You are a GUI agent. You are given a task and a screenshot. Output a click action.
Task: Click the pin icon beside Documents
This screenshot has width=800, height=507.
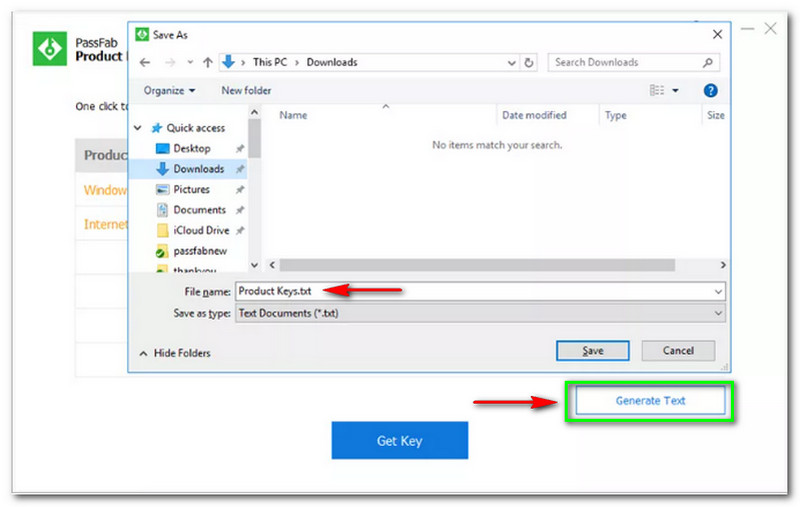click(240, 210)
